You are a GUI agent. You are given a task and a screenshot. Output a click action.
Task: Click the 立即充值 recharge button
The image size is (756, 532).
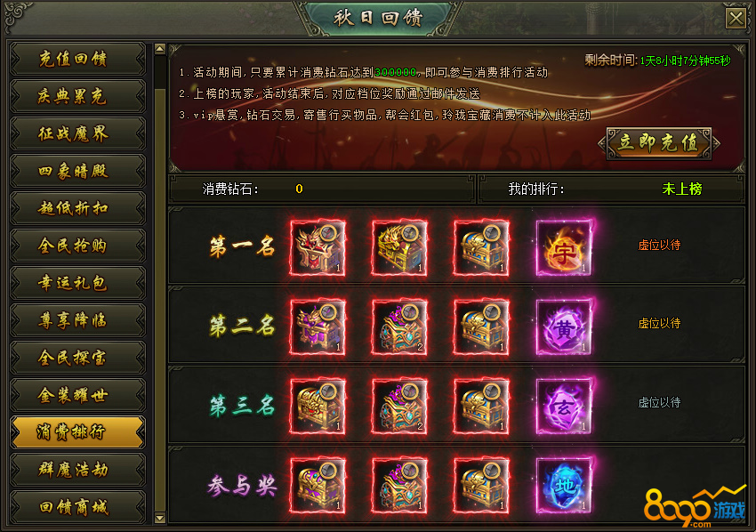pos(658,143)
